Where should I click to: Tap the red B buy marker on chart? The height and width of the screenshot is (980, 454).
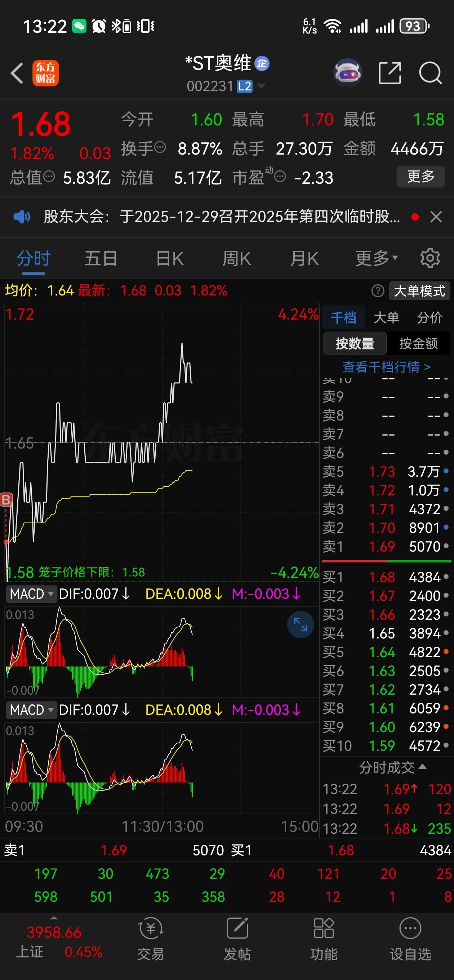pos(6,499)
